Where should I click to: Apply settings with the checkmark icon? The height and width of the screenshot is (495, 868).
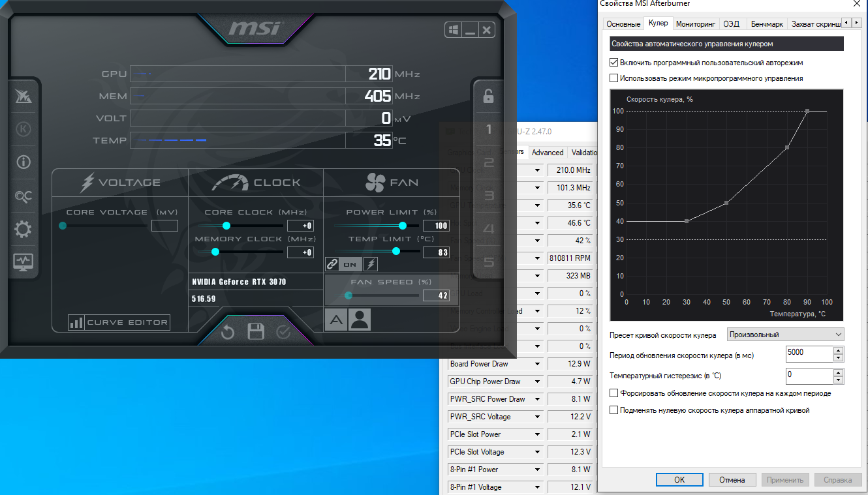[x=283, y=332]
